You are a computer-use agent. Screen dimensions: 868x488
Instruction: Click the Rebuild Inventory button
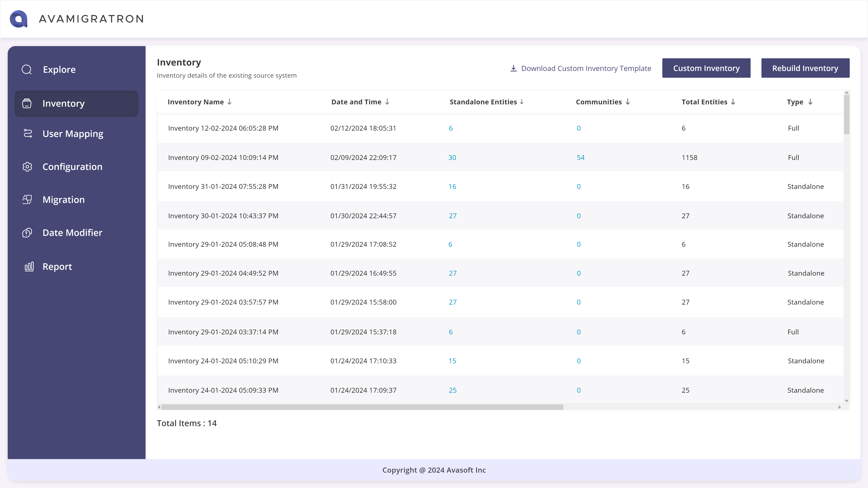click(805, 68)
